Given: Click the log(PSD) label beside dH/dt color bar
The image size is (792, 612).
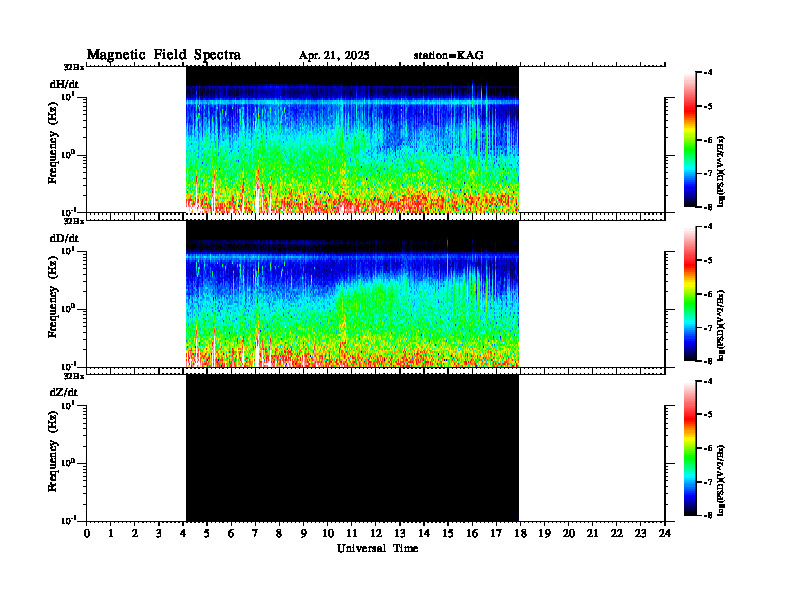Looking at the screenshot, I should pyautogui.click(x=721, y=172).
